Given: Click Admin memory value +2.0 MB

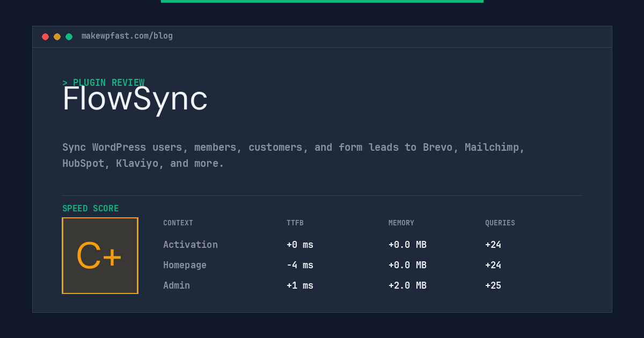Looking at the screenshot, I should pyautogui.click(x=407, y=285).
